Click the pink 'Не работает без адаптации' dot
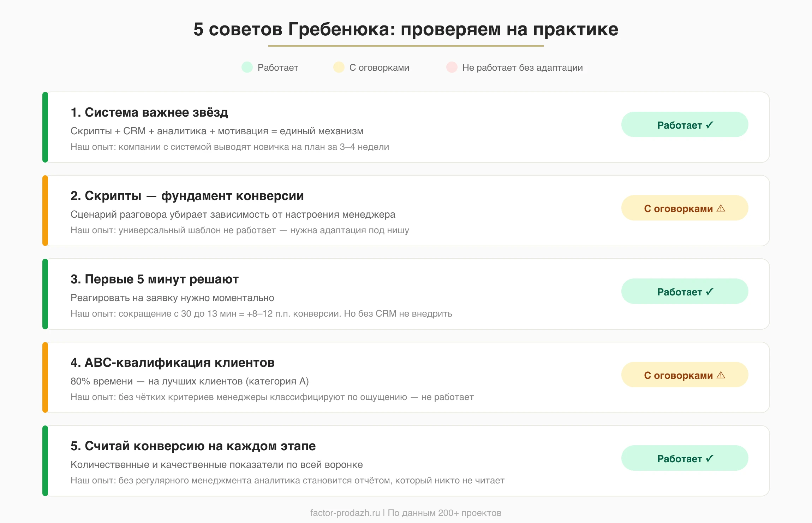Image resolution: width=812 pixels, height=523 pixels. coord(452,67)
